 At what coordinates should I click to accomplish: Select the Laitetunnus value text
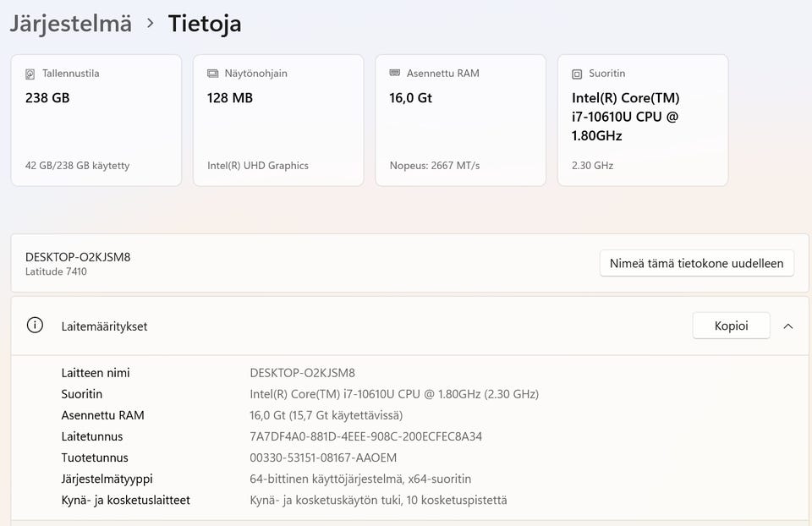[366, 436]
